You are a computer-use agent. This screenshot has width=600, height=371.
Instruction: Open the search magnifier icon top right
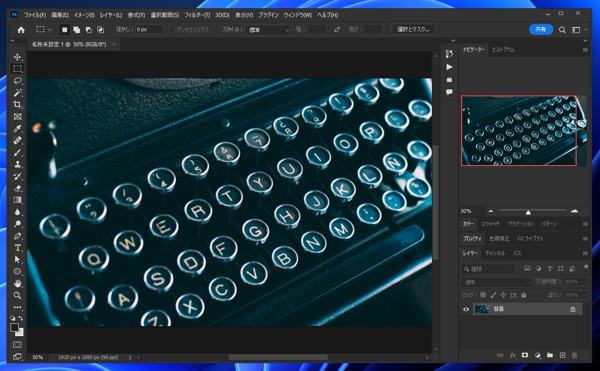pos(562,29)
